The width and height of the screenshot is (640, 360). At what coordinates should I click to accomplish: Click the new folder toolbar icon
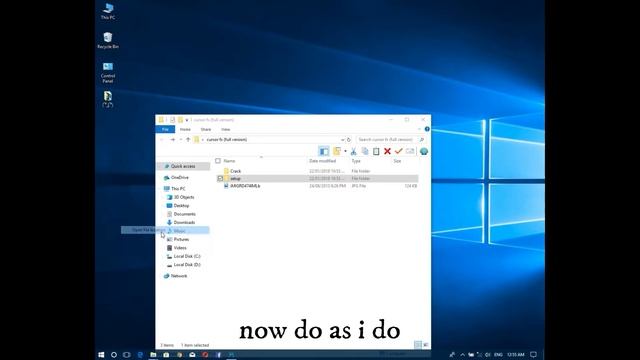(x=337, y=151)
